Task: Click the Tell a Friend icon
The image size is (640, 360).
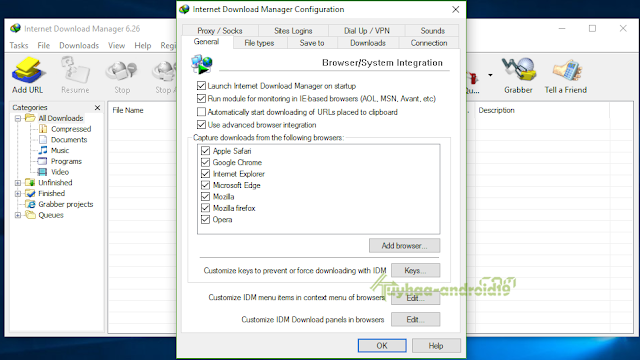Action: [566, 70]
